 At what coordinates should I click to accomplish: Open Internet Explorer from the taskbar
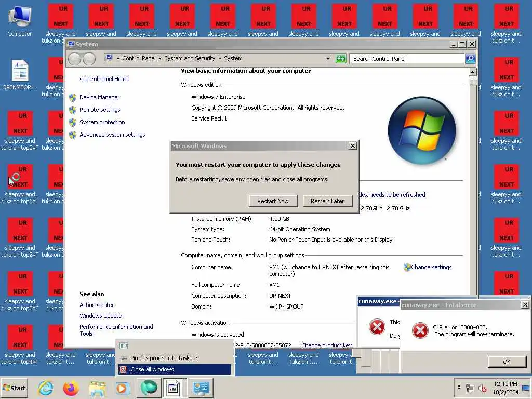(46, 388)
